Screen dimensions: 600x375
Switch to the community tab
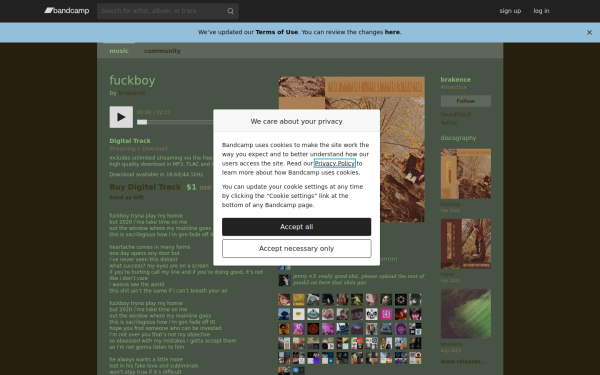coord(162,51)
